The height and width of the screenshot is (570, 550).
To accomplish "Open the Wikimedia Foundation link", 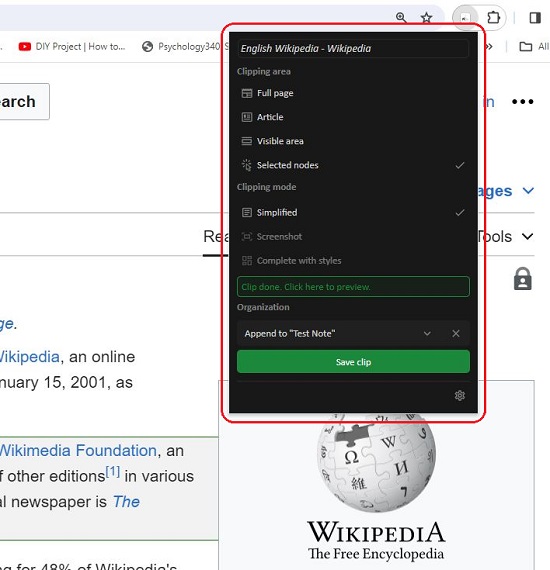I will 78,451.
